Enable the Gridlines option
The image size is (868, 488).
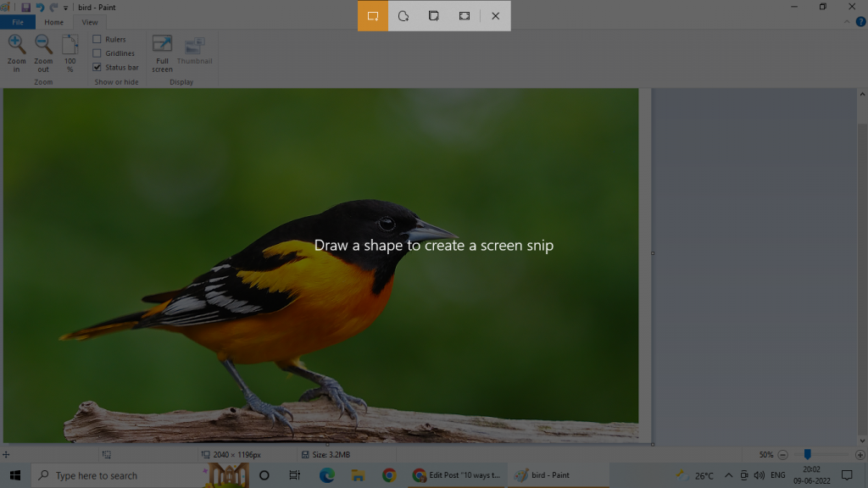(97, 53)
